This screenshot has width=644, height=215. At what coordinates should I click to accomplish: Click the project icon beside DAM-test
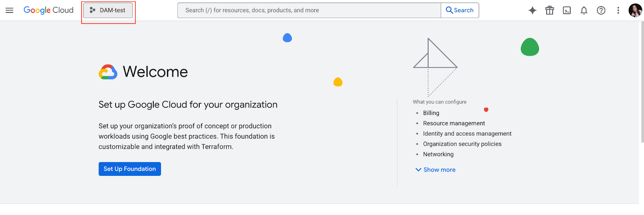point(93,10)
